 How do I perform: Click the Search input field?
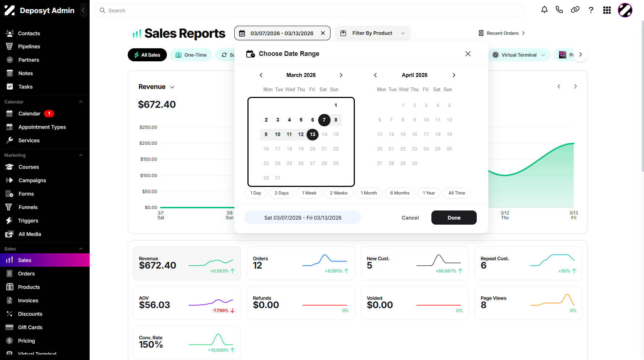click(x=309, y=11)
